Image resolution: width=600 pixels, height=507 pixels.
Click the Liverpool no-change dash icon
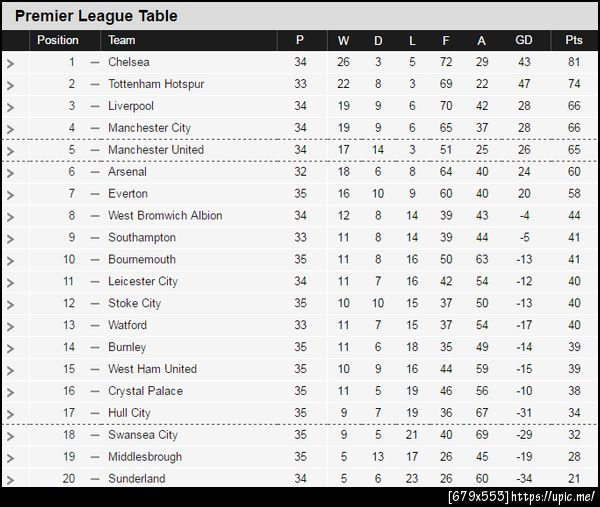(95, 106)
